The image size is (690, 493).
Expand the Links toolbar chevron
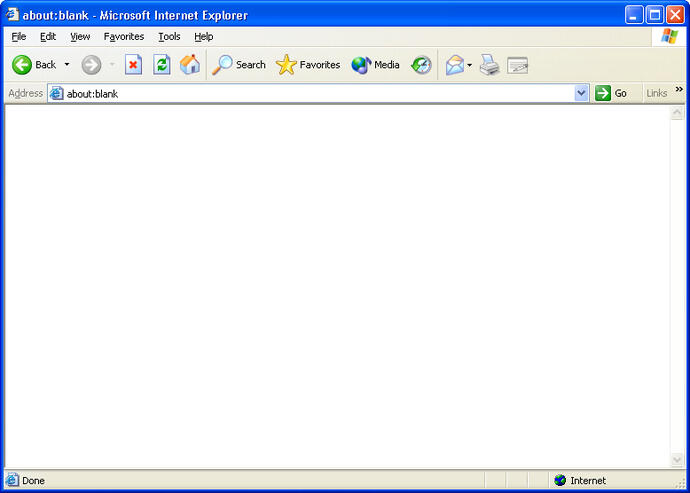pyautogui.click(x=679, y=89)
